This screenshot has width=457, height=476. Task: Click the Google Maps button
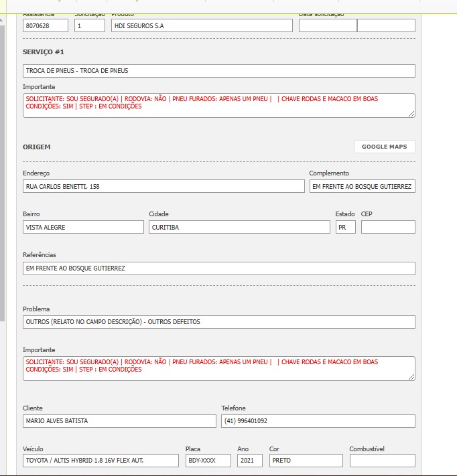click(x=384, y=147)
